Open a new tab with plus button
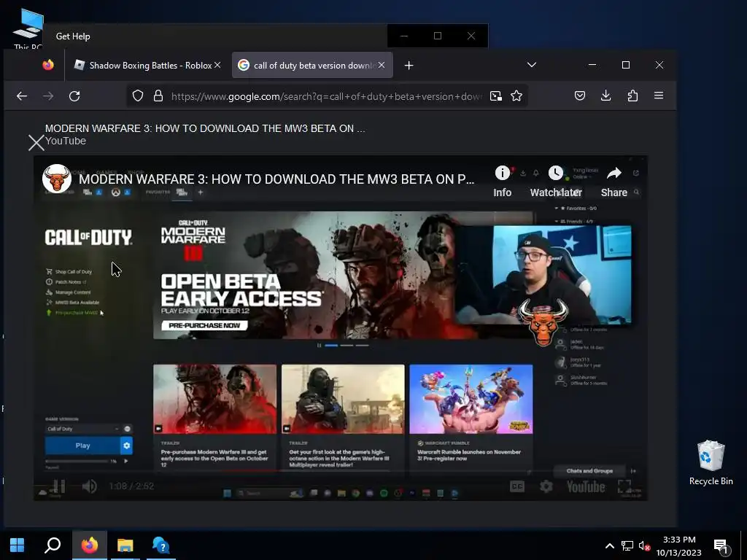 click(409, 65)
